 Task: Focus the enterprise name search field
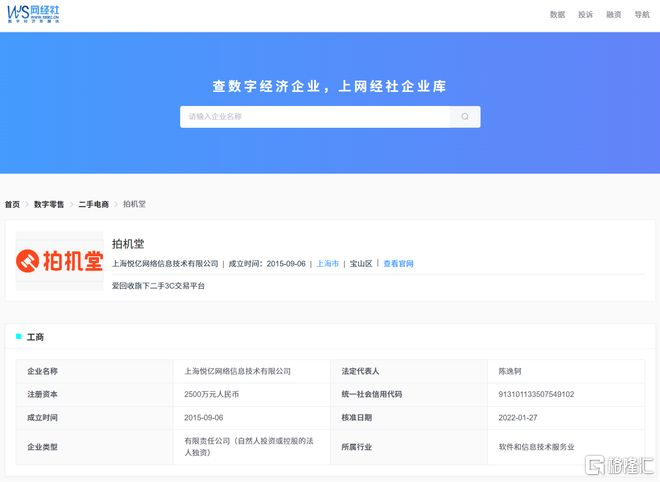pyautogui.click(x=315, y=117)
